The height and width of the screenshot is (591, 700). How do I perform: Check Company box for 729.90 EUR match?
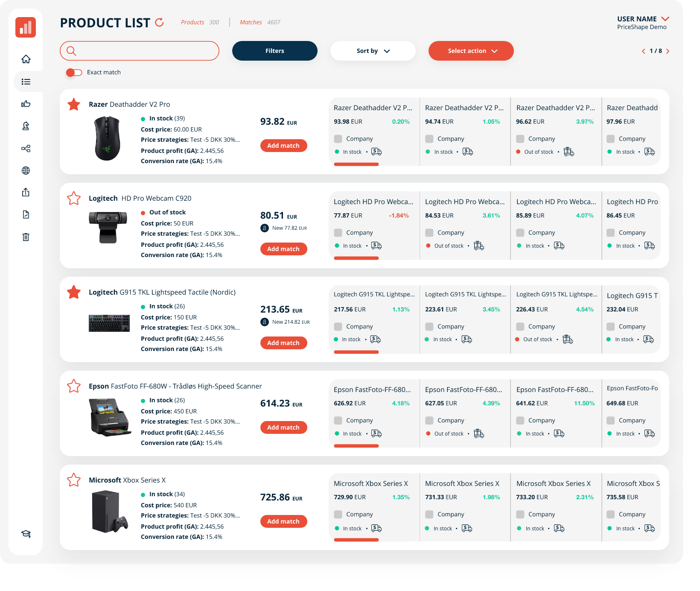click(338, 515)
